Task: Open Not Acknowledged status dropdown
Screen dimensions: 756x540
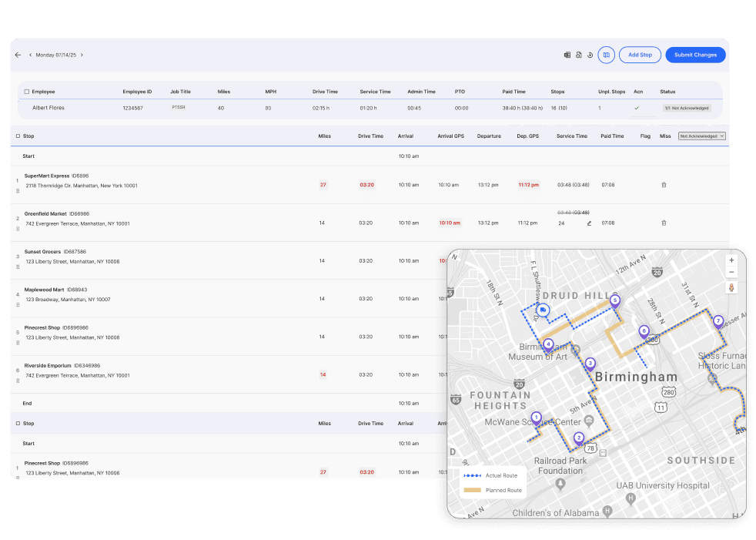Action: coord(701,136)
